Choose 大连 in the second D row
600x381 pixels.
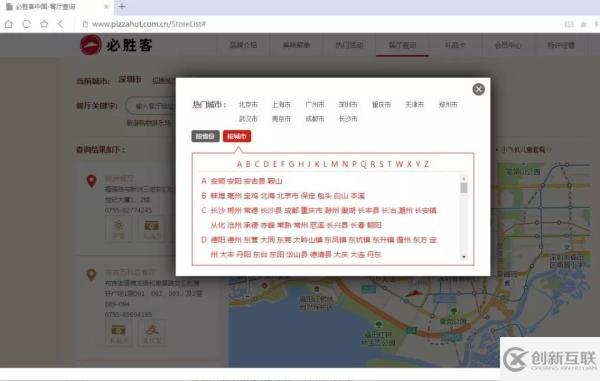pos(357,254)
